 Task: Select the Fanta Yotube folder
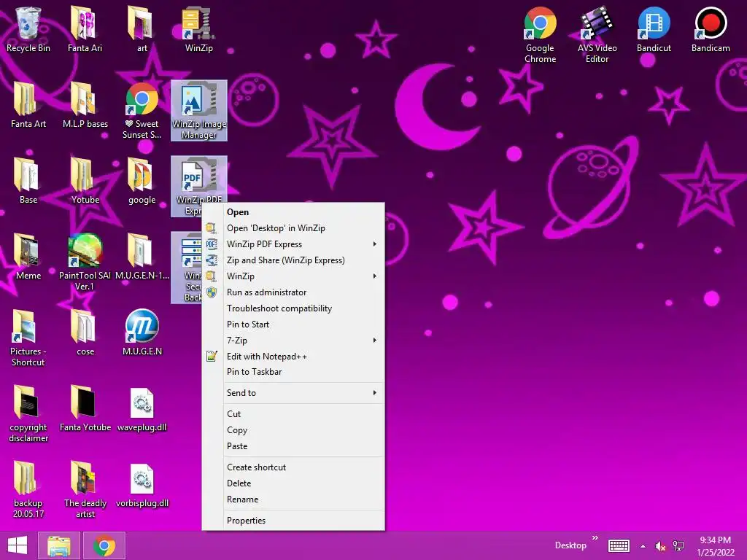pos(85,408)
